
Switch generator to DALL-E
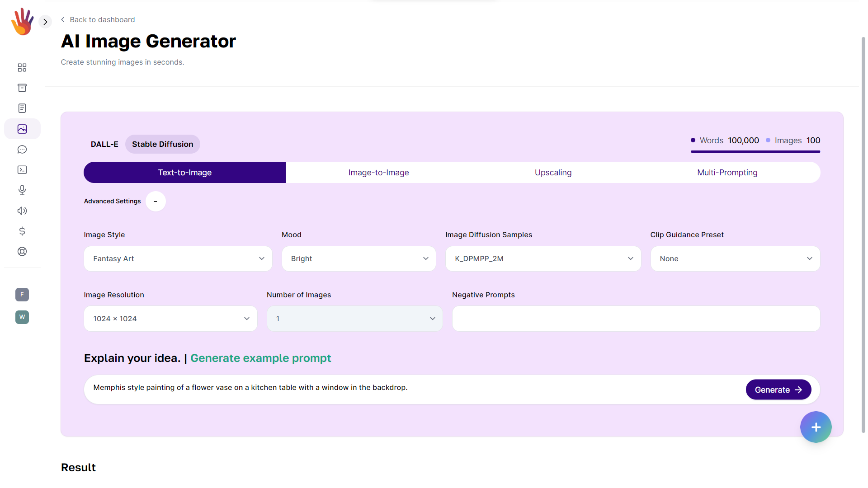pyautogui.click(x=104, y=144)
